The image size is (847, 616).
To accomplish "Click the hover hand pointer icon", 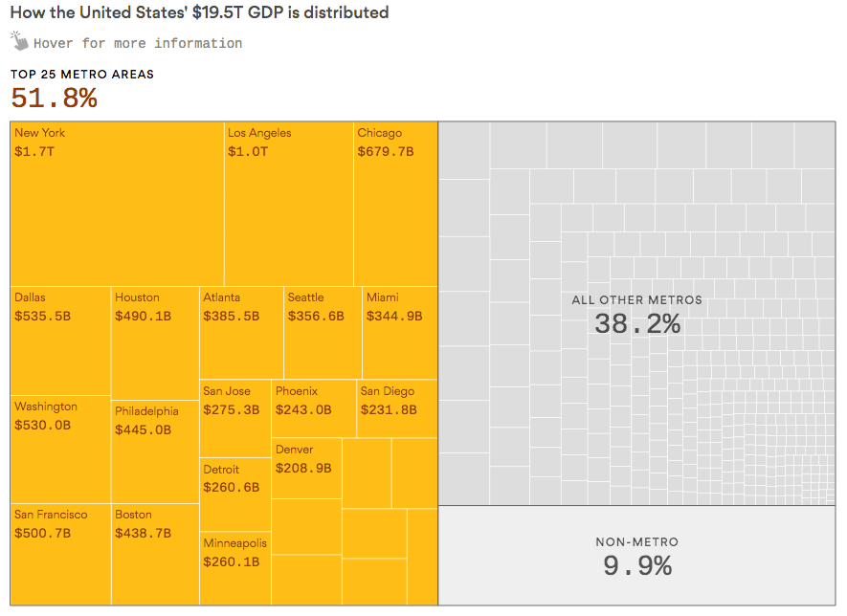I will click(19, 40).
